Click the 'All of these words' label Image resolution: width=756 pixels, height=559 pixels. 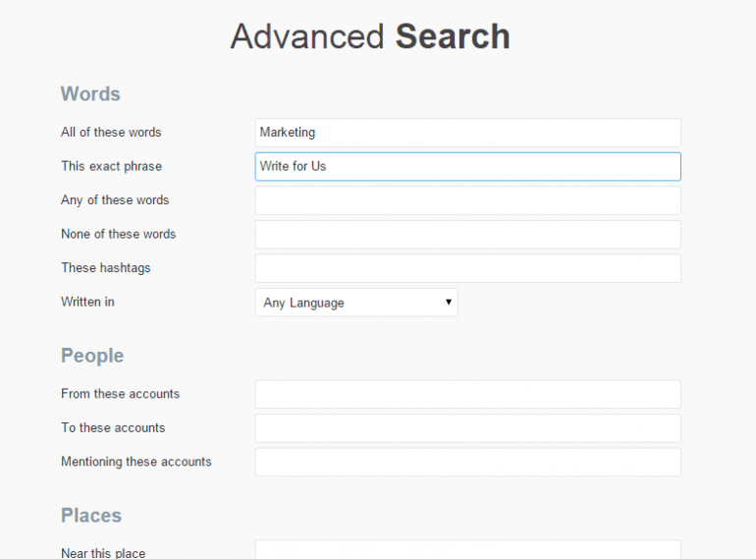point(111,133)
